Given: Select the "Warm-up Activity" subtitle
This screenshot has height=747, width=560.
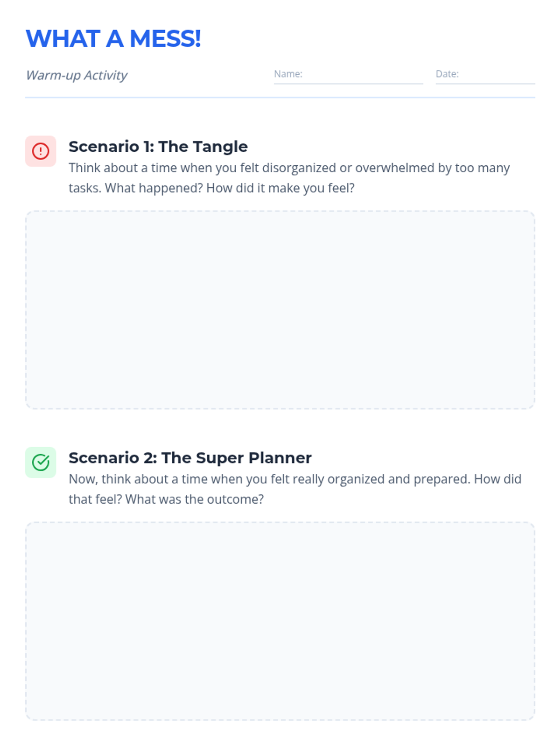Looking at the screenshot, I should pyautogui.click(x=77, y=75).
